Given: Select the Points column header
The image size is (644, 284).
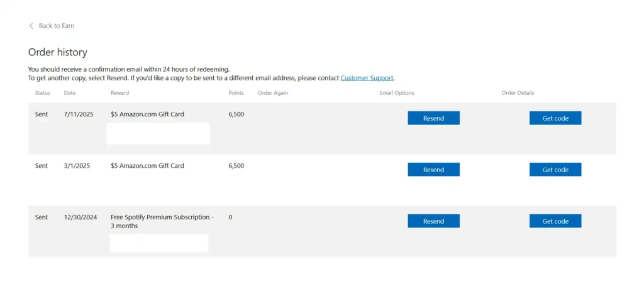Looking at the screenshot, I should click(236, 93).
